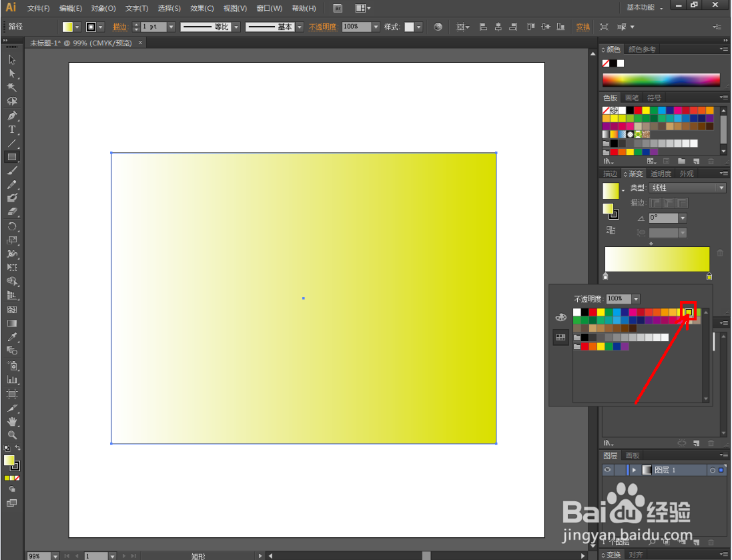Click the Recolor Artwork wheel icon

click(438, 27)
